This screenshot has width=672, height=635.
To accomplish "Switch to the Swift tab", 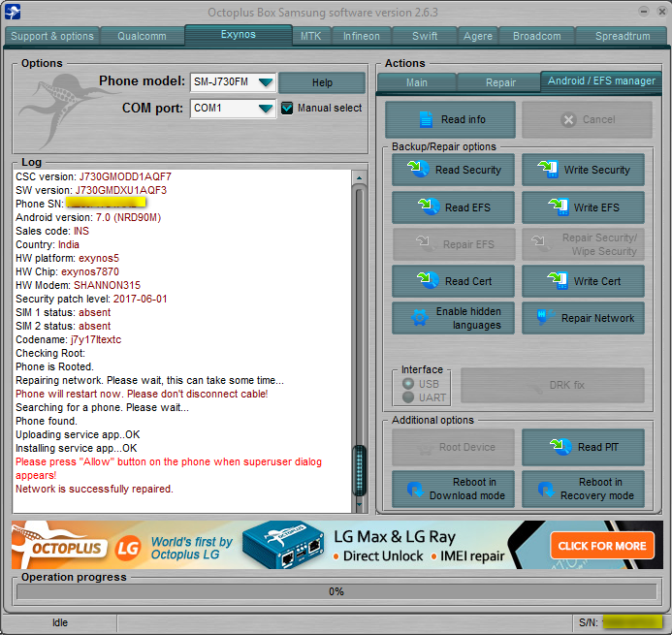I will click(x=425, y=36).
